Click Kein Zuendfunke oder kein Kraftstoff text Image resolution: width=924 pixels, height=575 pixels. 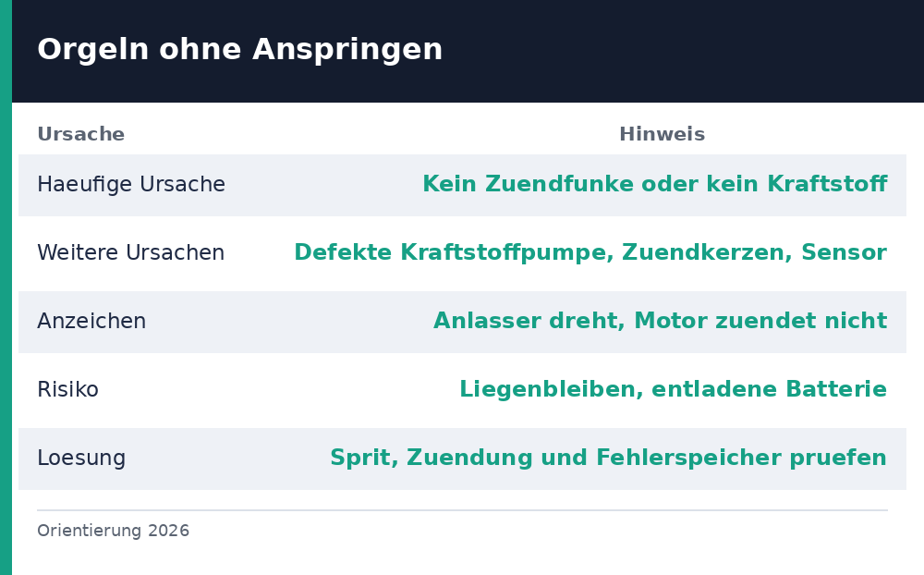click(655, 184)
